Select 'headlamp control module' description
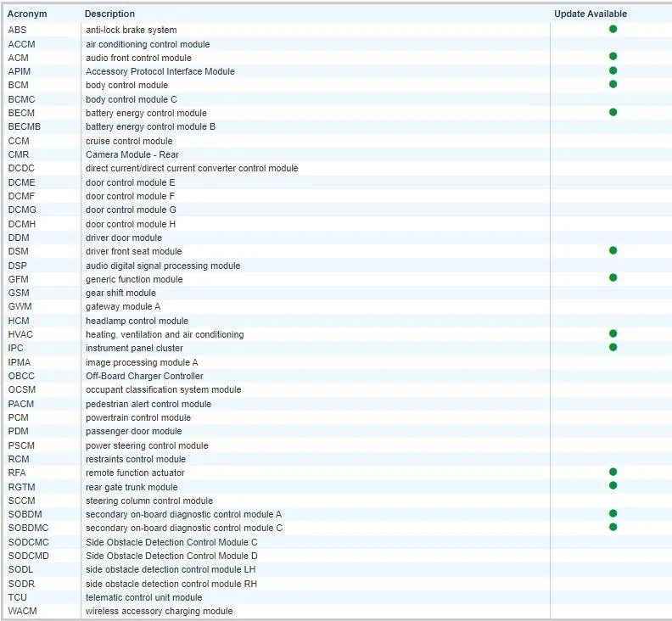 [x=137, y=321]
